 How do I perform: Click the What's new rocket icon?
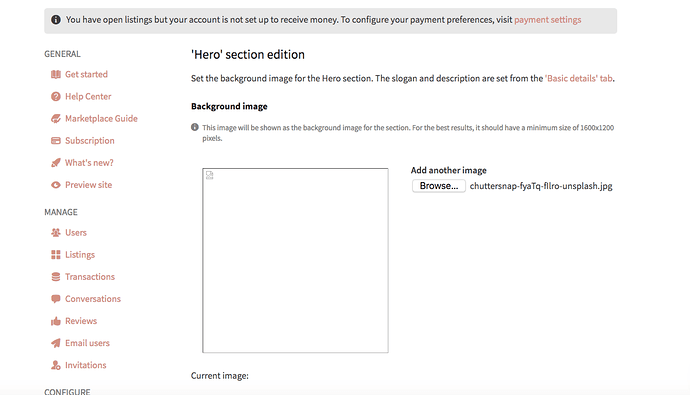(x=55, y=163)
